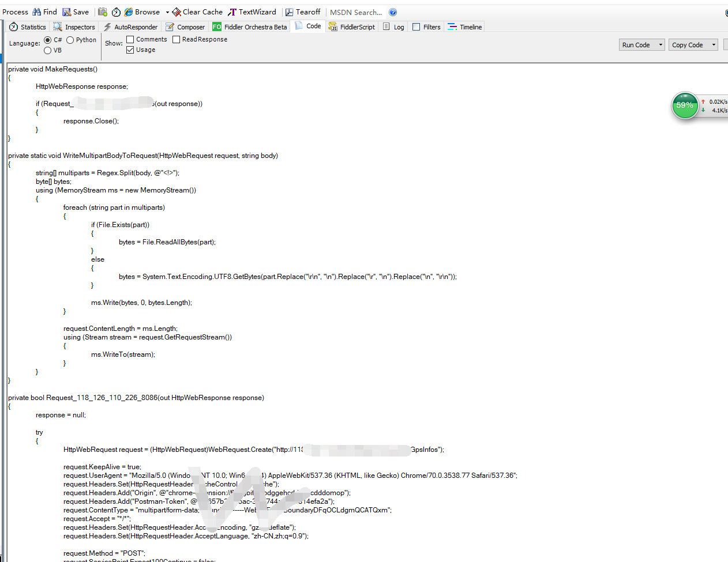Click the timer stopwatch icon
The height and width of the screenshot is (562, 728).
coord(116,12)
